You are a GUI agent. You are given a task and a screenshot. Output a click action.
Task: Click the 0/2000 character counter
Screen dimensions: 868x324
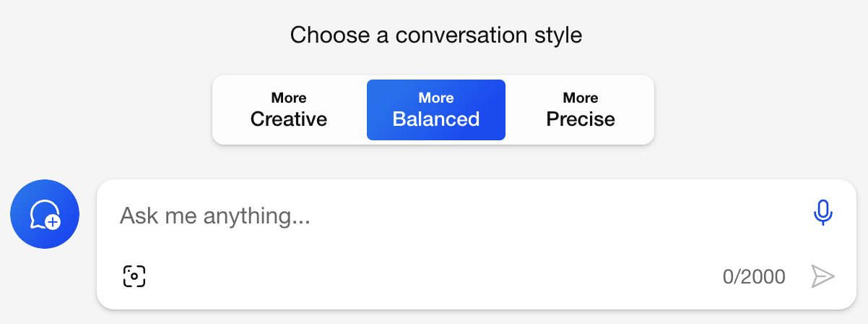754,276
